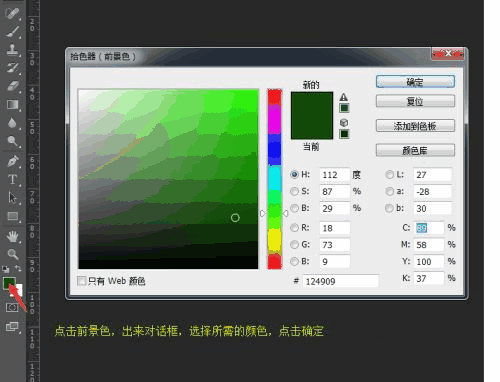500x382 pixels.
Task: Select the Hand tool
Action: pos(12,237)
